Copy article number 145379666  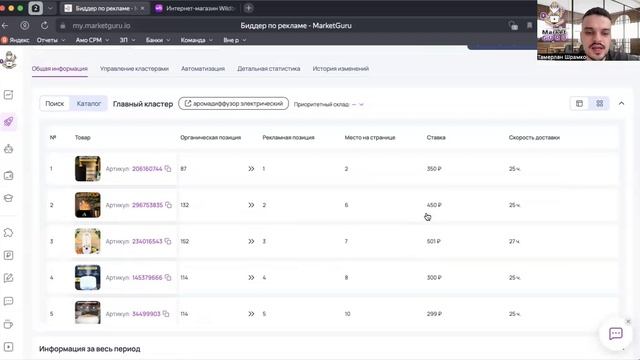[x=168, y=278]
